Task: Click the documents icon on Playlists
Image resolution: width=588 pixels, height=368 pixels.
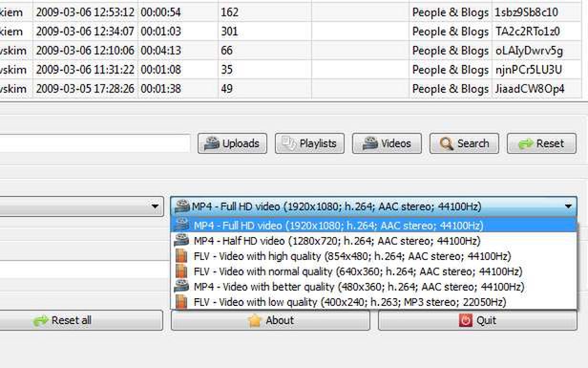Action: coord(289,143)
